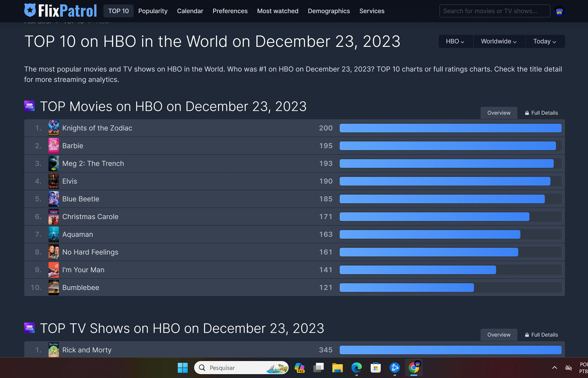
Task: Open the Rick and Morty title link
Action: [87, 350]
